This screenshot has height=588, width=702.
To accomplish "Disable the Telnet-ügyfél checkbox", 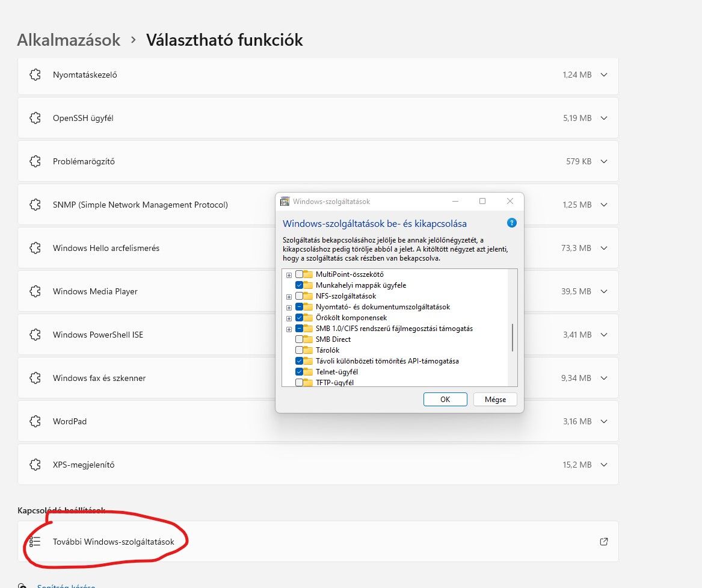I will pyautogui.click(x=299, y=372).
